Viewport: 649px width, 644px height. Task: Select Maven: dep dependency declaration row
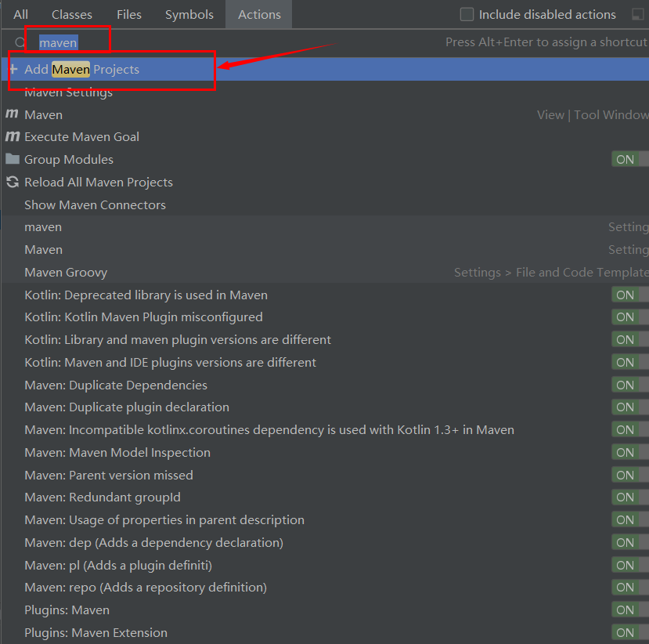tap(325, 542)
